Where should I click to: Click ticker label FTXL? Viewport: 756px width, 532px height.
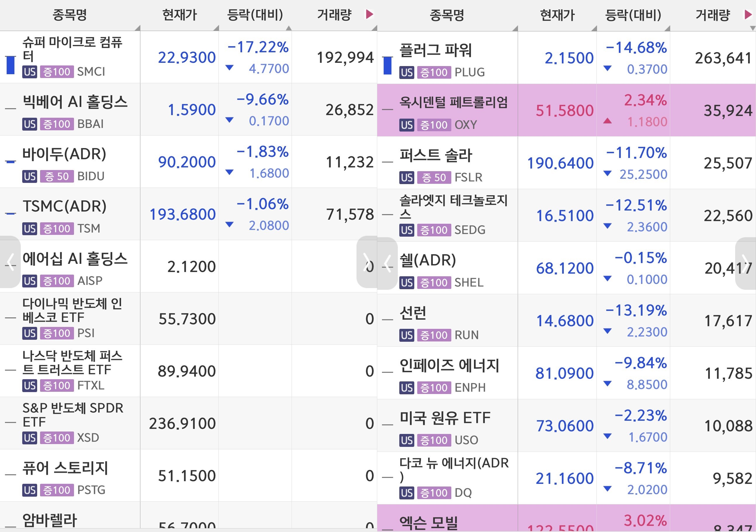click(x=90, y=385)
